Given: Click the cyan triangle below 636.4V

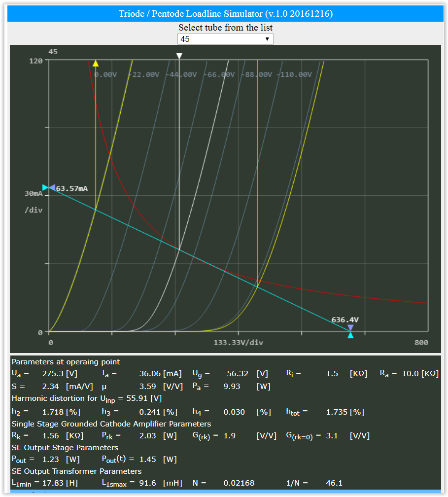Looking at the screenshot, I should pyautogui.click(x=350, y=335).
